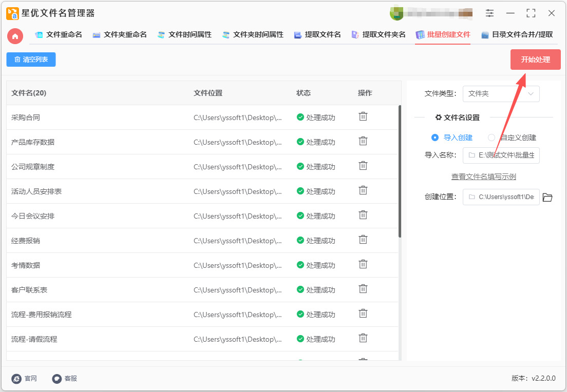Open the 文件夹重命名 tab
Screen dimensions: 567x392
click(x=119, y=35)
